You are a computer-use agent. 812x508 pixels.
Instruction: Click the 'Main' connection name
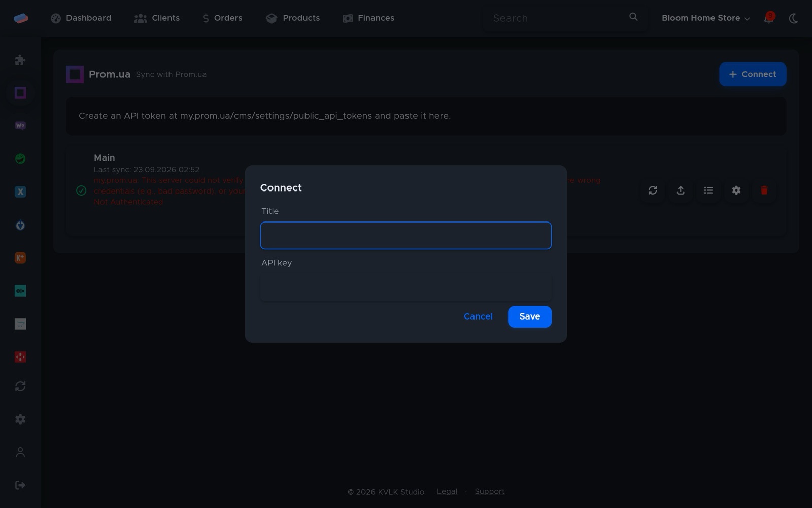point(105,158)
